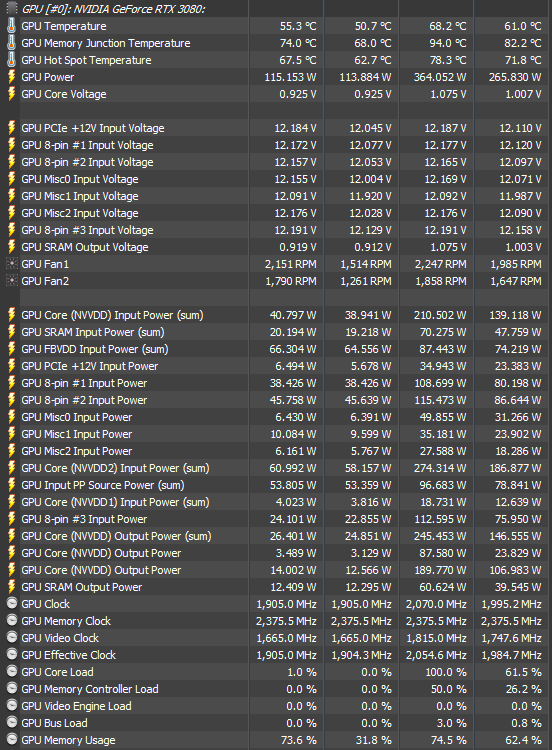Click the gauge icon for GPU Memory Usage
Image resolution: width=552 pixels, height=750 pixels.
point(11,739)
